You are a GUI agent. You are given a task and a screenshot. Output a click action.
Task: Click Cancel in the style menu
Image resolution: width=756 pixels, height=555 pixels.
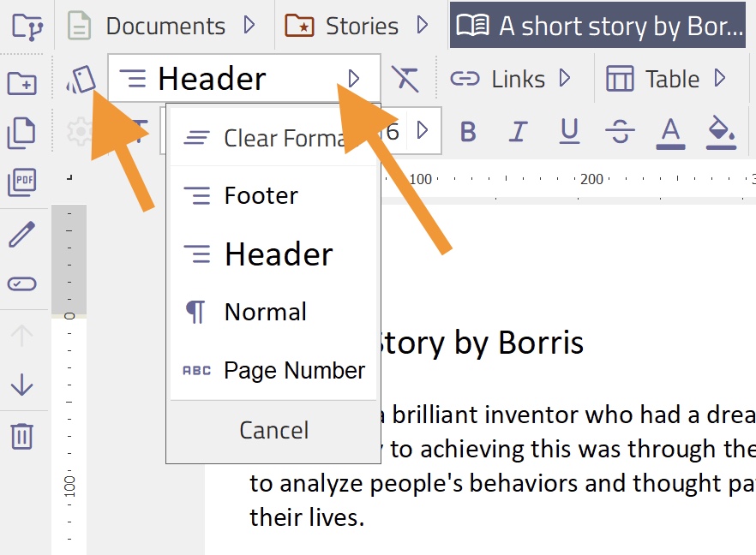[x=273, y=430]
